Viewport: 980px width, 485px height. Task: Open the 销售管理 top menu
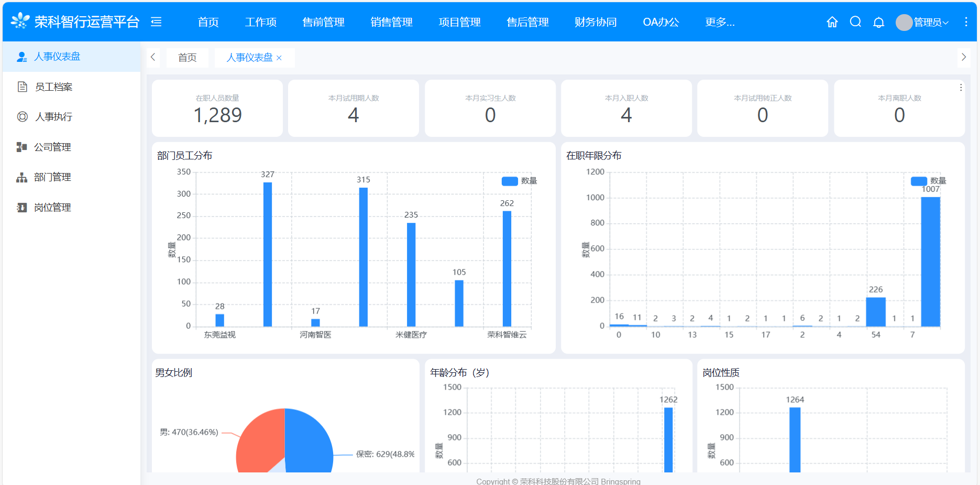pyautogui.click(x=391, y=22)
